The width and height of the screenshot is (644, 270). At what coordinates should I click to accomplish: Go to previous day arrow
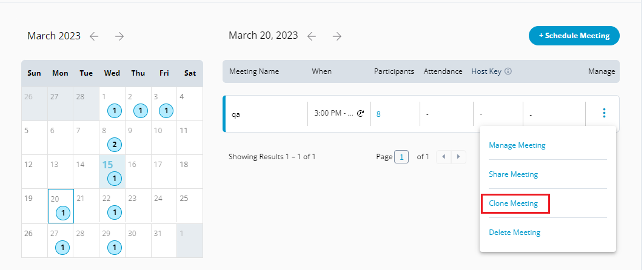(312, 36)
